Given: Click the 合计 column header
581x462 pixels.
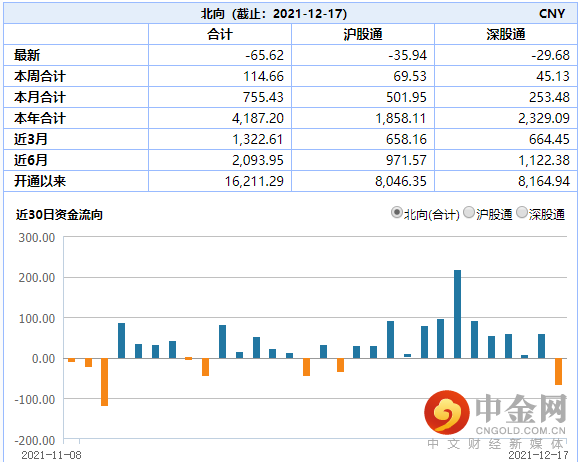Looking at the screenshot, I should tap(220, 34).
